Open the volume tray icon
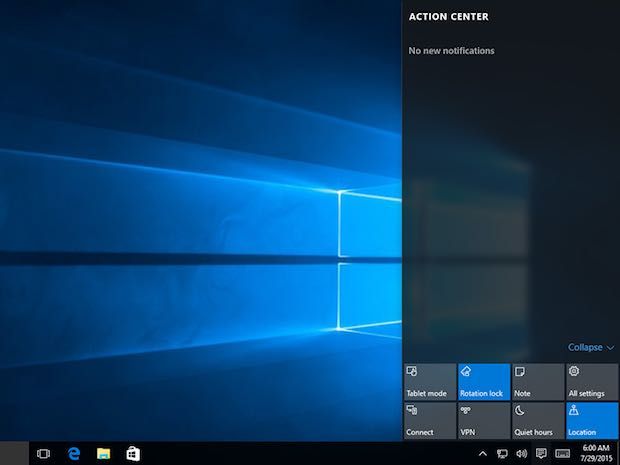This screenshot has width=620, height=465. 522,454
